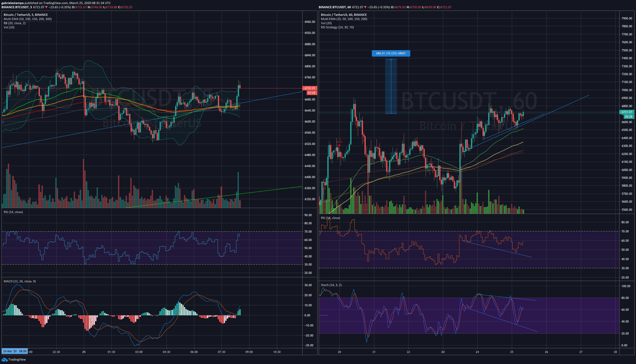Click the blue price range measurement box
Screen dimensions: 636x364
(x=391, y=86)
